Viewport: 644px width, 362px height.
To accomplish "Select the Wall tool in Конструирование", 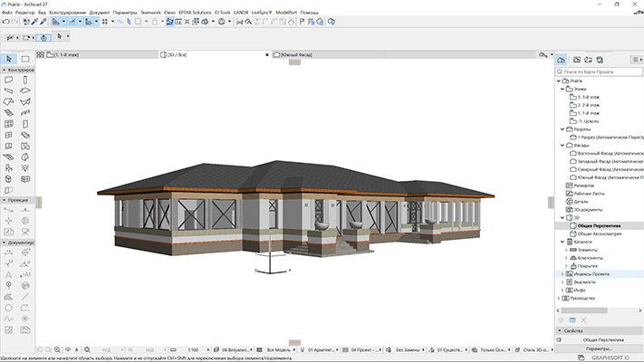I will pyautogui.click(x=8, y=80).
